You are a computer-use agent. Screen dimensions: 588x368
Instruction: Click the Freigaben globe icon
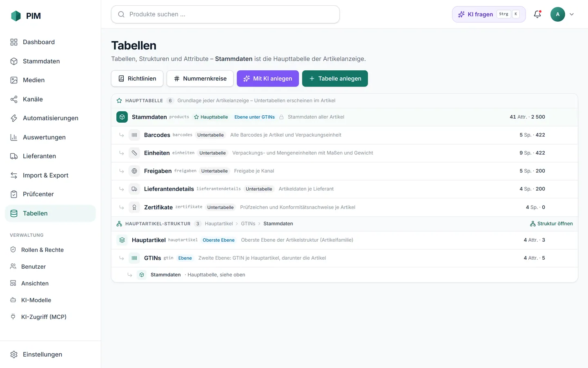point(134,171)
